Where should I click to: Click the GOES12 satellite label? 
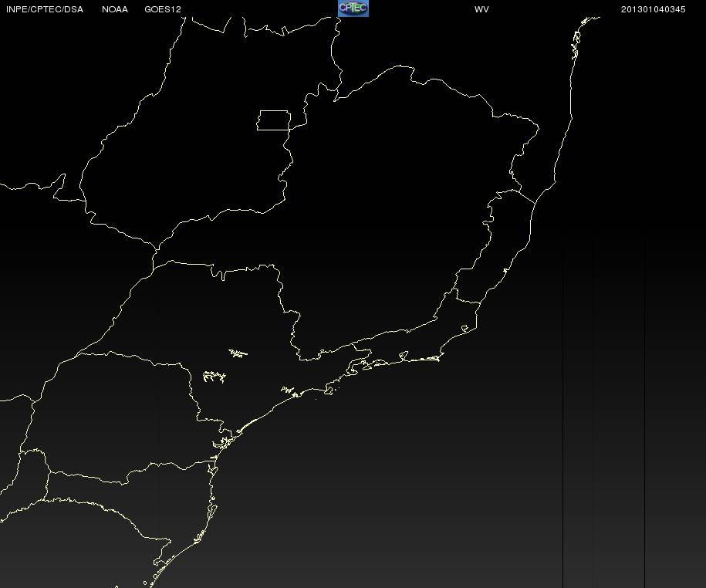pos(163,9)
